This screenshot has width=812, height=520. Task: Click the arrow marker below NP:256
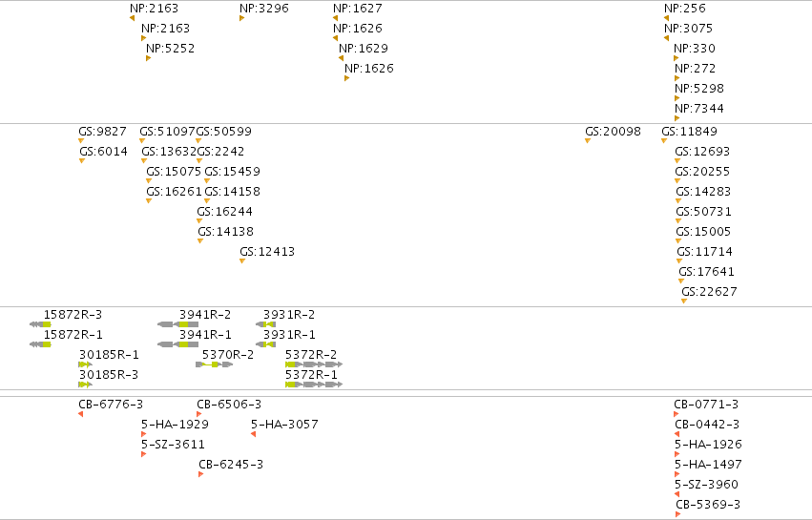[666, 18]
